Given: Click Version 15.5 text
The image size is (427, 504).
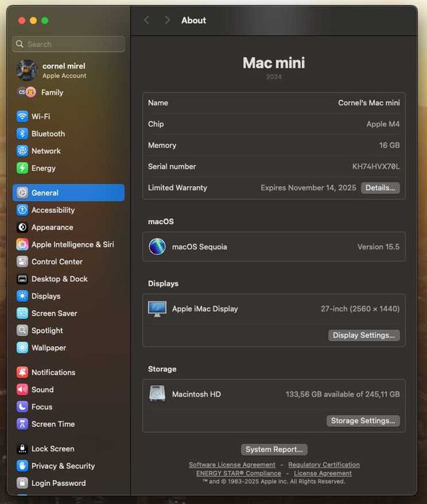Looking at the screenshot, I should 379,247.
